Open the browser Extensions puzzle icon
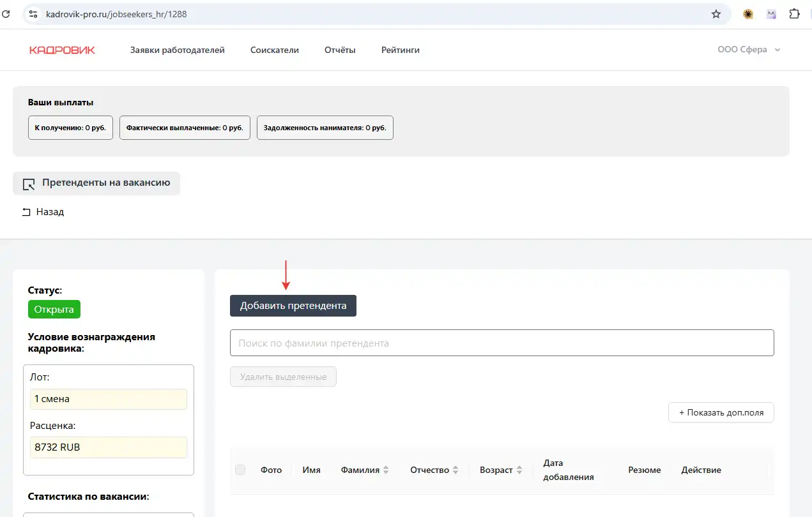Screen dimensions: 812x517 coord(795,14)
